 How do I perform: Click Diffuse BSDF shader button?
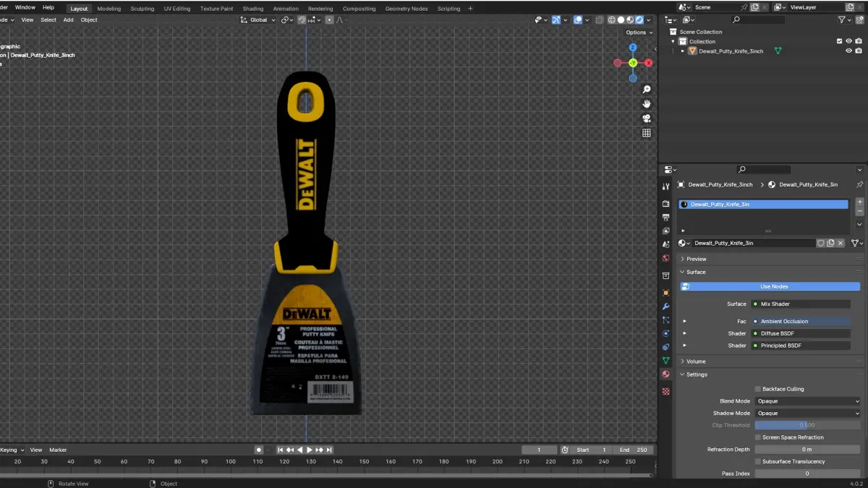801,333
